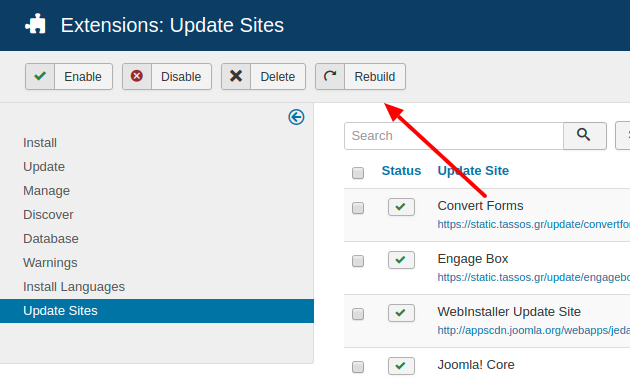Click the partially visible button beside search
This screenshot has width=630, height=379.
[x=623, y=136]
